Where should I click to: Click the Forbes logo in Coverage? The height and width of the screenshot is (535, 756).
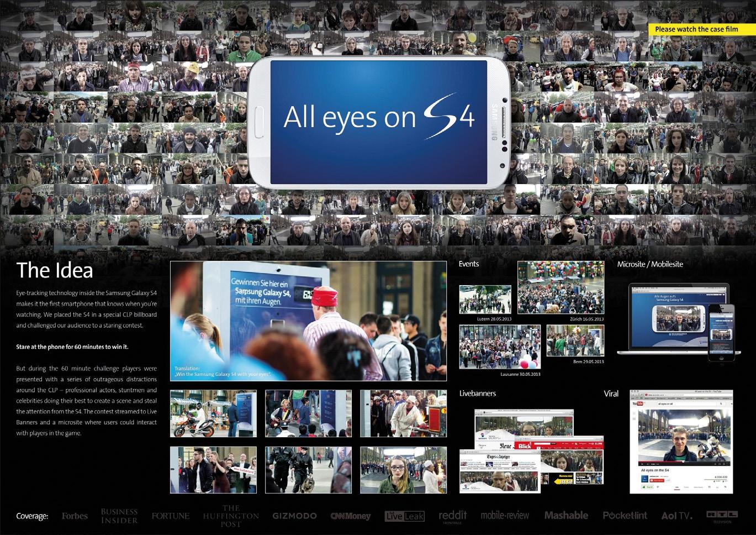click(x=75, y=516)
